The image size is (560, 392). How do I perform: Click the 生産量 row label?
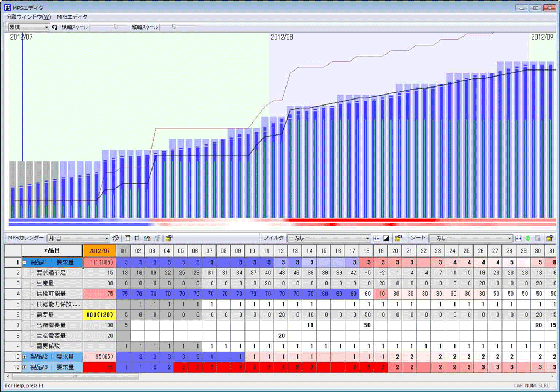(x=45, y=283)
